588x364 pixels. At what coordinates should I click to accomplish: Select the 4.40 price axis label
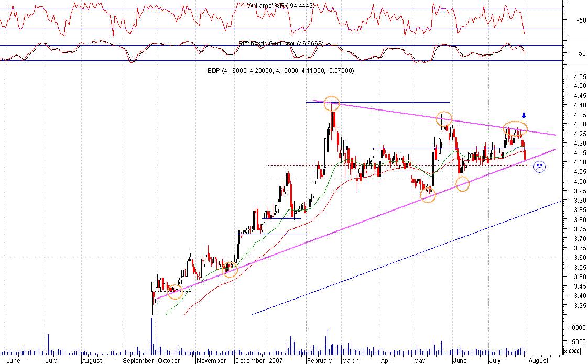click(580, 105)
